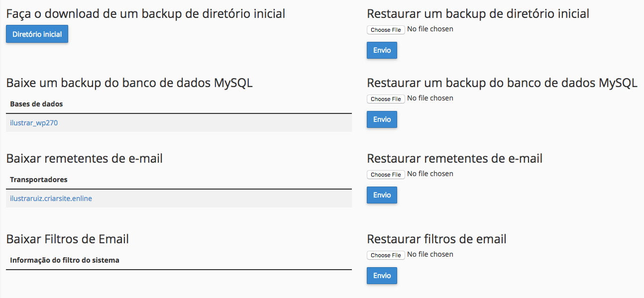Open the ilustrar_wp270 database backup link
Screen dimensions: 644x298
34,122
